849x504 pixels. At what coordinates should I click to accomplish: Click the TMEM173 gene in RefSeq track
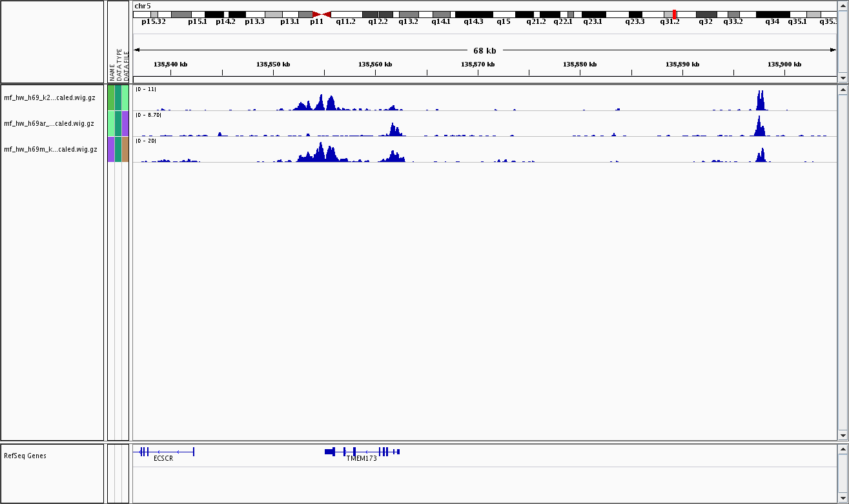362,452
